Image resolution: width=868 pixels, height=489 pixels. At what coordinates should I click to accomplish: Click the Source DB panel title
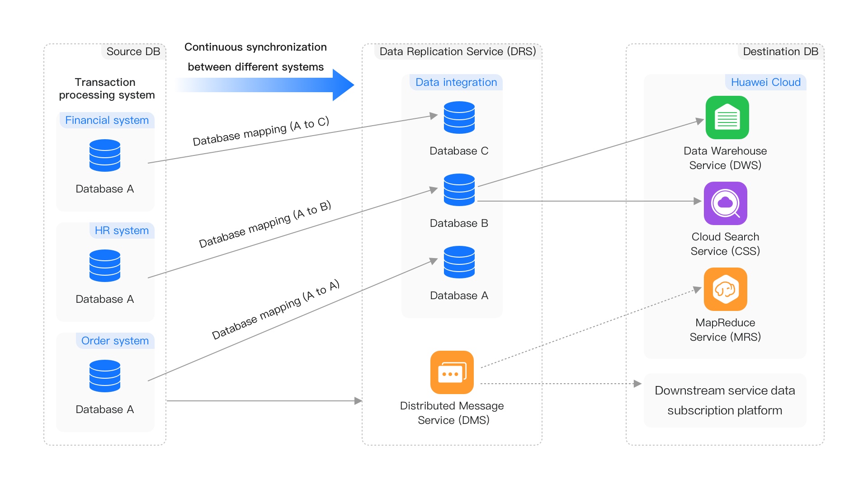click(x=133, y=52)
